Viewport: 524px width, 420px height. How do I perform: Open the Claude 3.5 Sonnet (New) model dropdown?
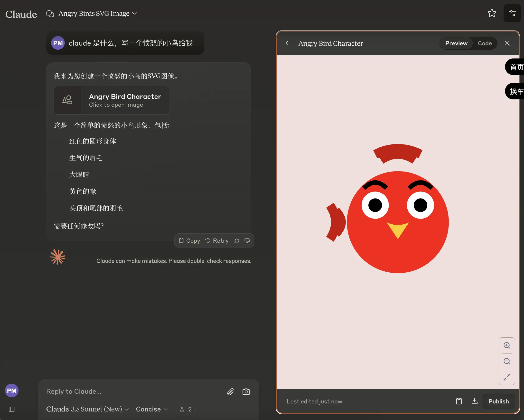(87, 409)
